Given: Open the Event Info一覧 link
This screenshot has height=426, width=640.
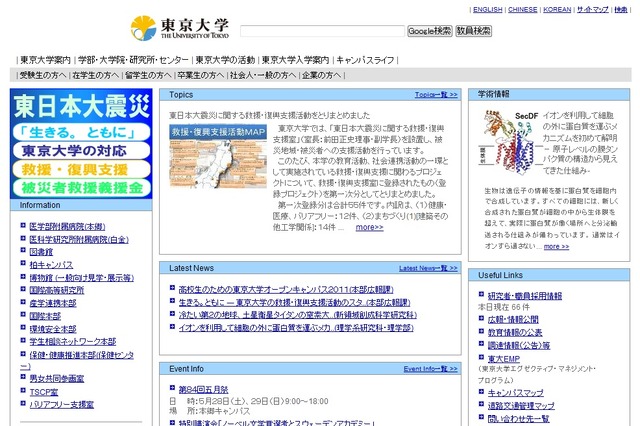Looking at the screenshot, I should (431, 369).
